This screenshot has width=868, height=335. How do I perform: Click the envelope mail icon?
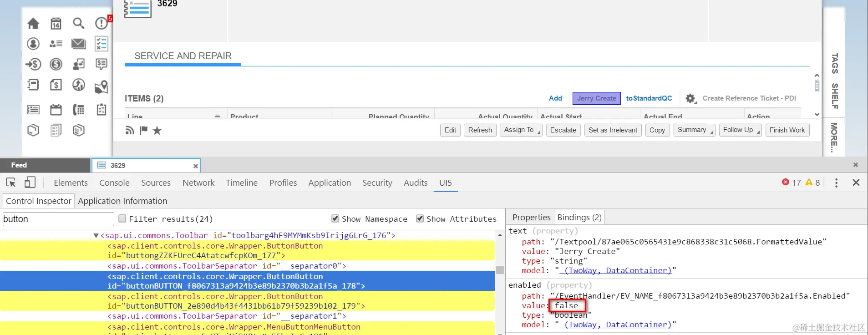coord(79,44)
